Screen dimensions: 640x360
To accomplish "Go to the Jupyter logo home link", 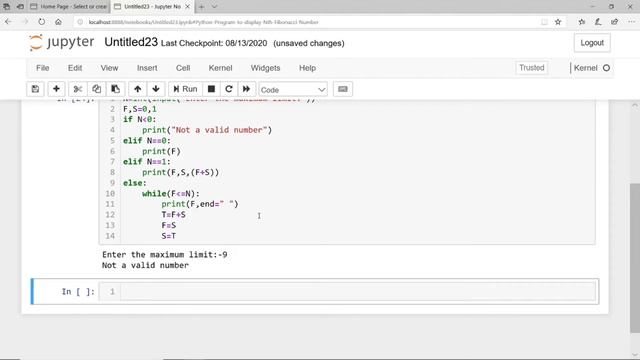I will pyautogui.click(x=62, y=42).
